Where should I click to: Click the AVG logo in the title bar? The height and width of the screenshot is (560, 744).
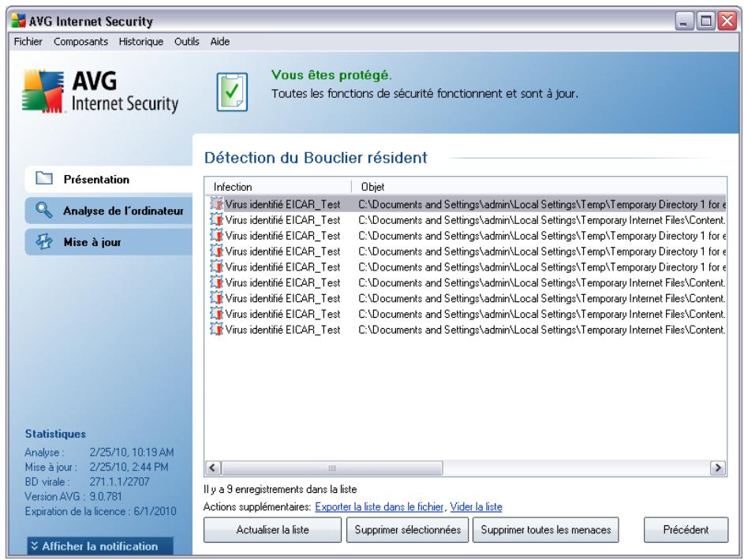tap(18, 21)
